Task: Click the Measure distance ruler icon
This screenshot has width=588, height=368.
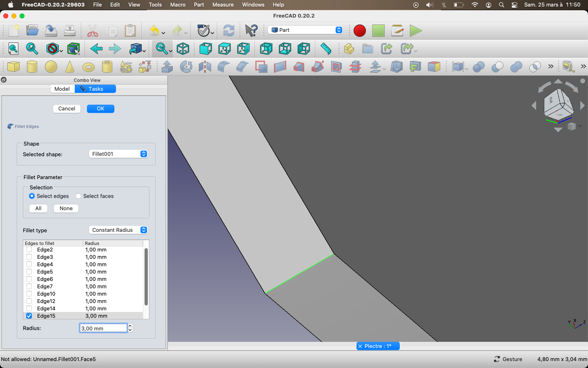Action: pyautogui.click(x=325, y=49)
